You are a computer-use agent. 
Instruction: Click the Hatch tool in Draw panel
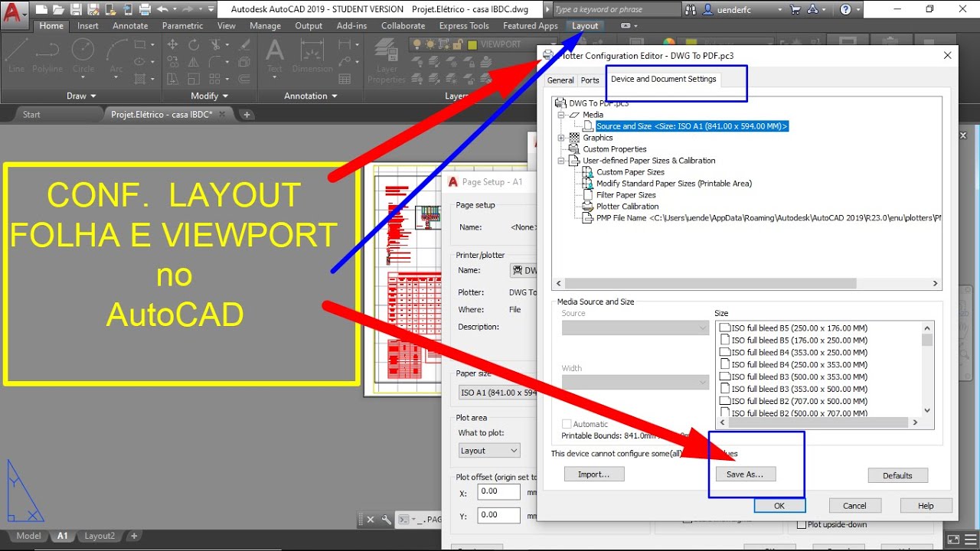(140, 79)
